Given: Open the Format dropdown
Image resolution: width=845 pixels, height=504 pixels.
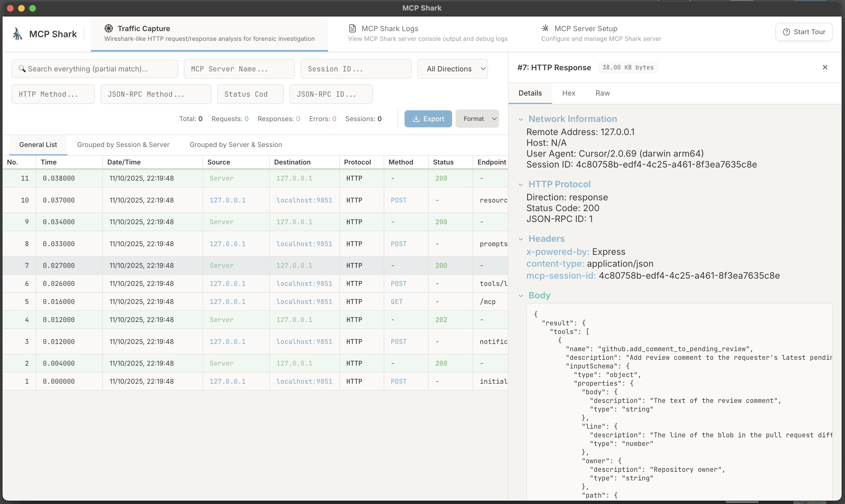Looking at the screenshot, I should tap(477, 119).
